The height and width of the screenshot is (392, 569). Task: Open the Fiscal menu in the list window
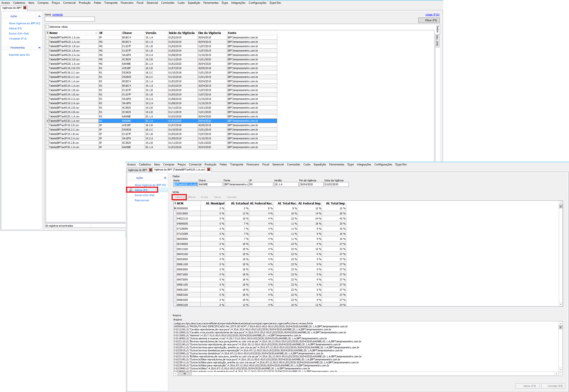pyautogui.click(x=140, y=3)
